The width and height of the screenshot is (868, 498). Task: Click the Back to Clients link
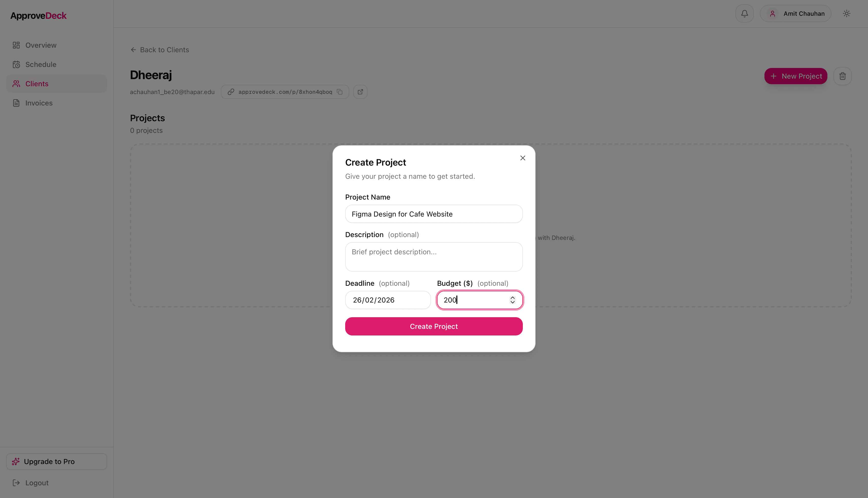[x=164, y=50]
